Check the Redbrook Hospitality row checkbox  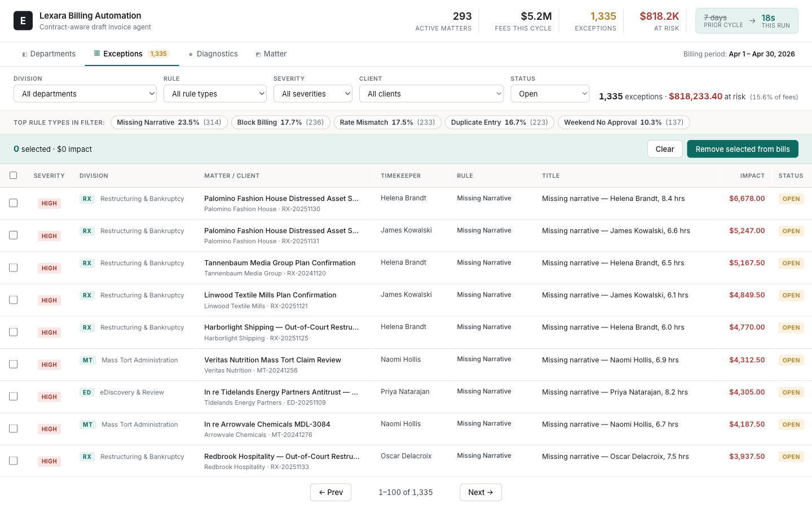14,461
